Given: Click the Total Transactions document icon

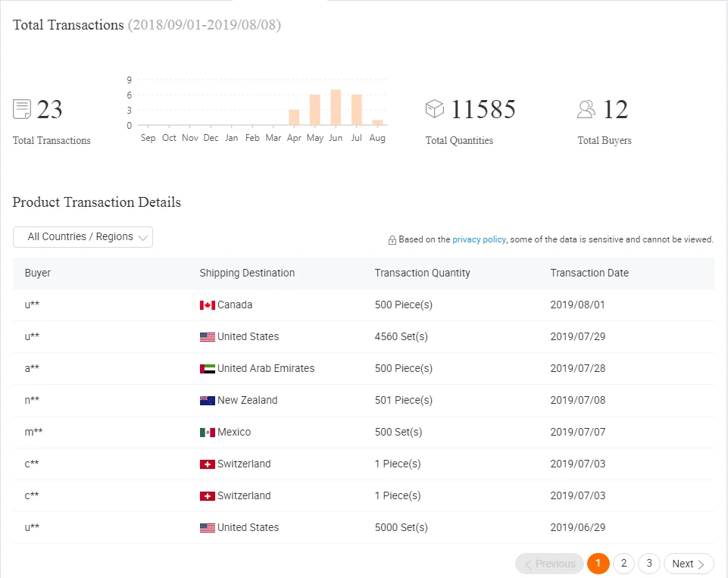Looking at the screenshot, I should [22, 109].
